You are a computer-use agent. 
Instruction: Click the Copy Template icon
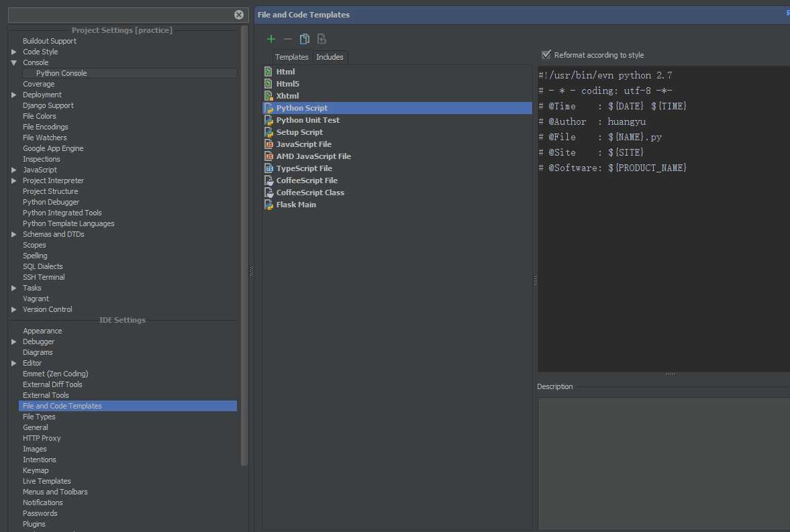304,39
